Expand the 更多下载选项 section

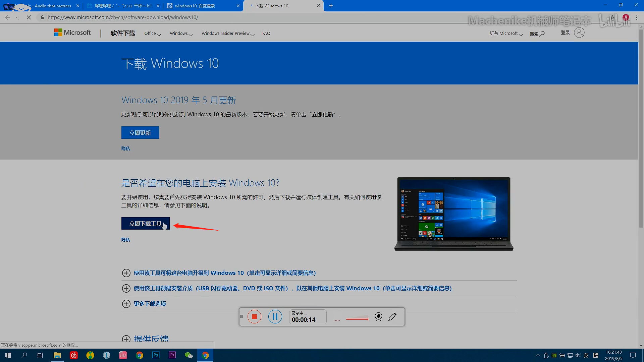point(144,304)
